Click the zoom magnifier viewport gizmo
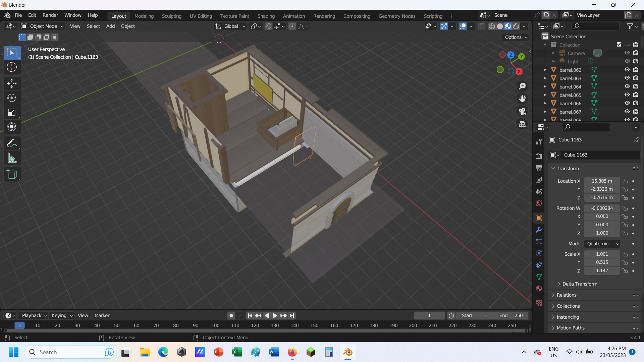Screen dimensions: 644x362 point(522,86)
